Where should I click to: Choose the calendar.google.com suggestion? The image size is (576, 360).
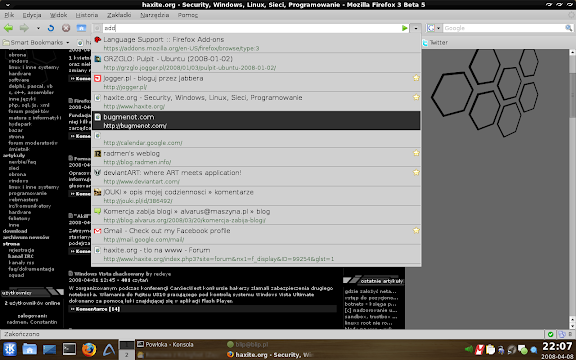coord(256,139)
